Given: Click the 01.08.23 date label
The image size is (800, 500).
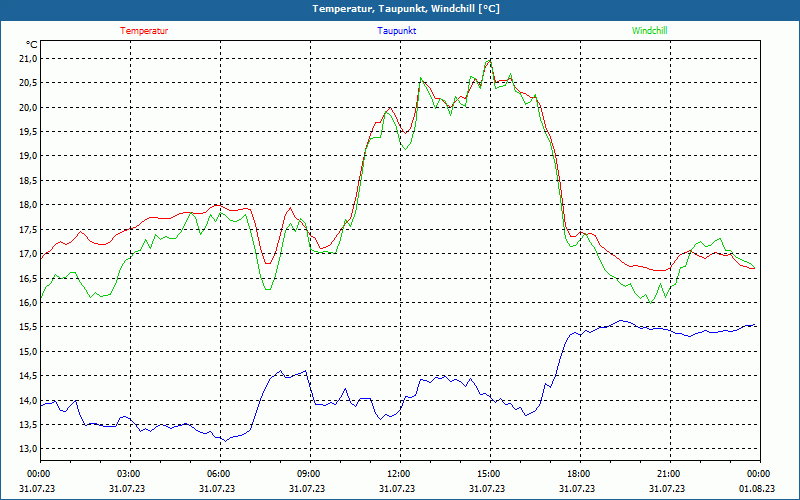Looking at the screenshot, I should pos(758,488).
